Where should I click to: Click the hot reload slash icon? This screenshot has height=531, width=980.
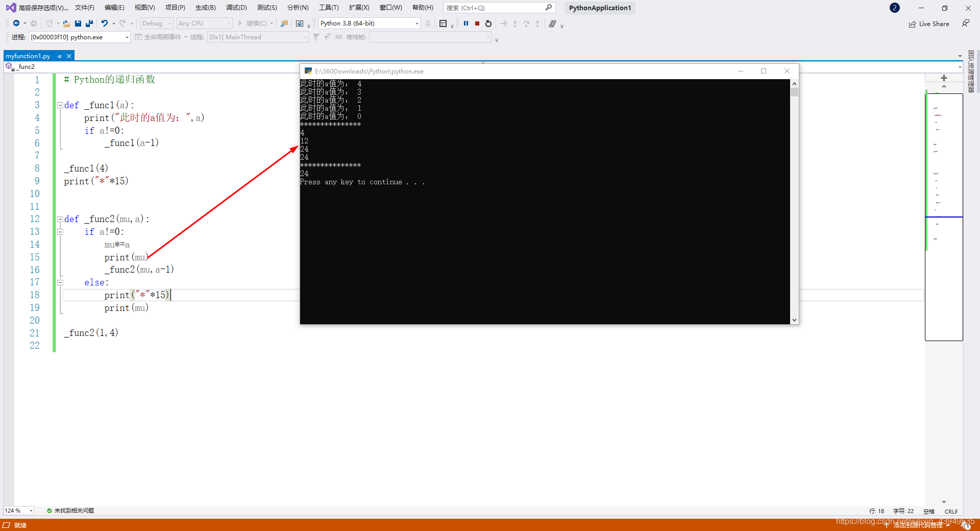click(x=552, y=23)
